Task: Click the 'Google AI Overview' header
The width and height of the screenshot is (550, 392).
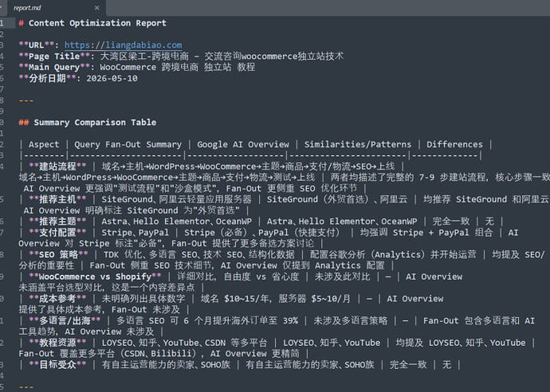Action: point(243,144)
